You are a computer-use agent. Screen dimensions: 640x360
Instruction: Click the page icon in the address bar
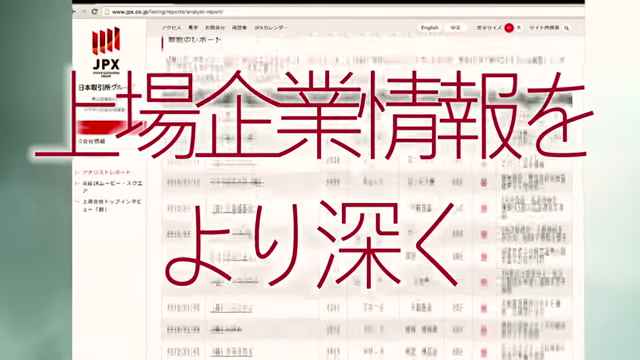pyautogui.click(x=107, y=12)
